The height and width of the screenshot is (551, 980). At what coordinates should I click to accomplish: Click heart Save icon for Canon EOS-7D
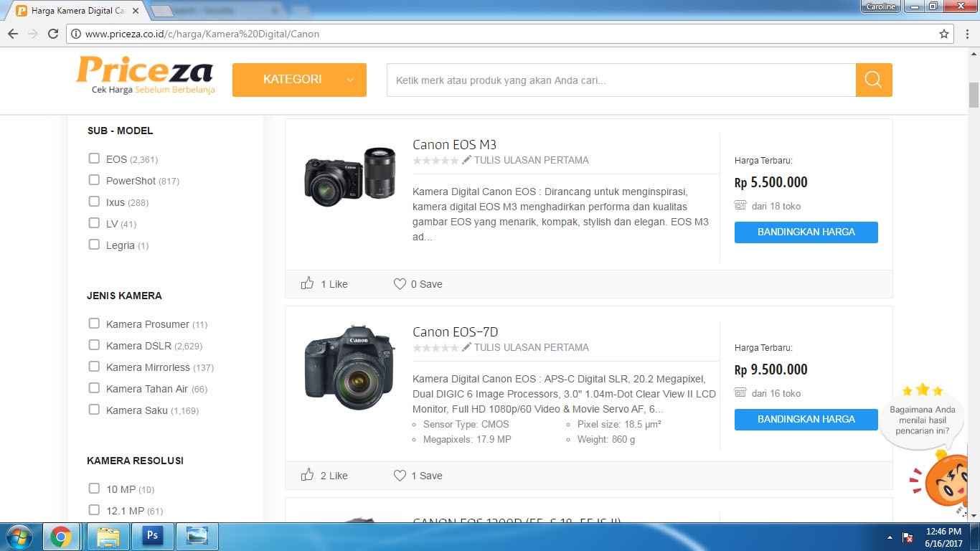pyautogui.click(x=400, y=476)
